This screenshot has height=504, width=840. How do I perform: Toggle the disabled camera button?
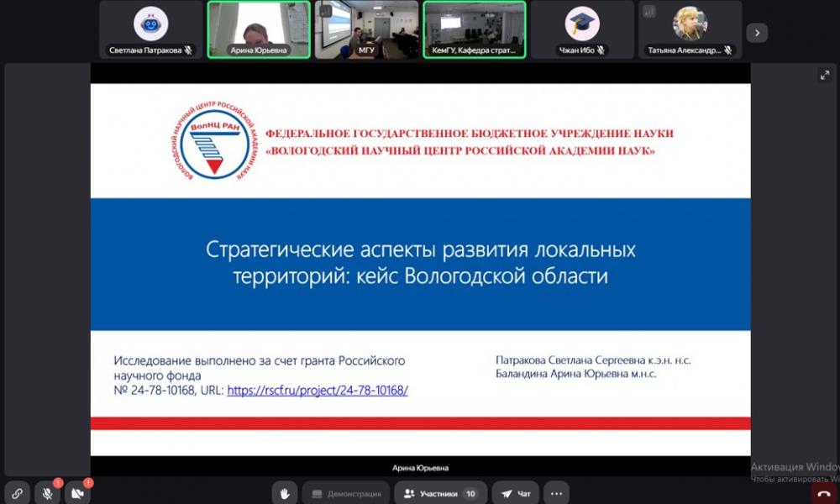click(79, 494)
